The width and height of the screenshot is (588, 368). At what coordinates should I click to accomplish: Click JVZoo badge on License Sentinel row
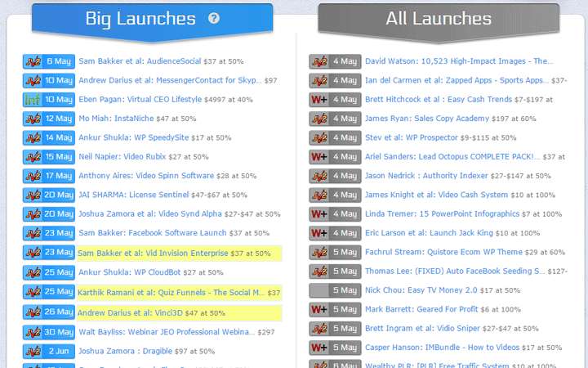(x=33, y=195)
